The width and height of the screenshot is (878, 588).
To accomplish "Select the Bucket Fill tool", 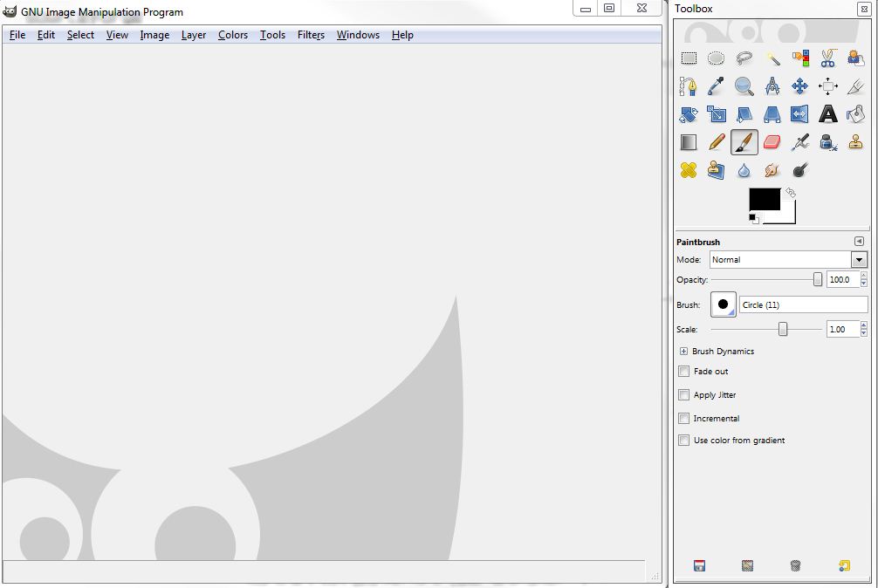I will click(x=855, y=114).
